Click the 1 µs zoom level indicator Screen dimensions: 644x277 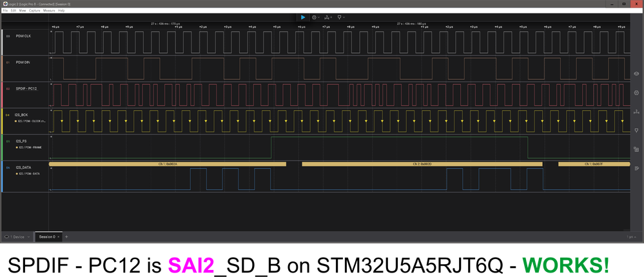pyautogui.click(x=632, y=237)
